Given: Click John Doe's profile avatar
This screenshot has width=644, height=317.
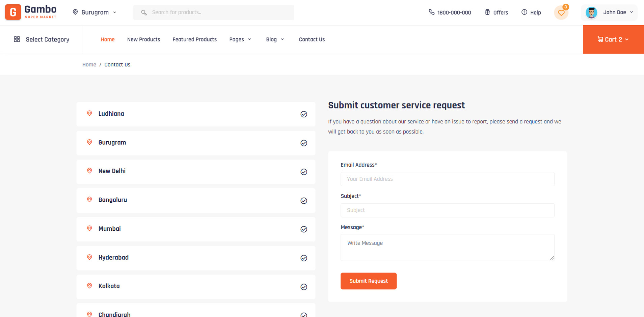Looking at the screenshot, I should tap(591, 12).
